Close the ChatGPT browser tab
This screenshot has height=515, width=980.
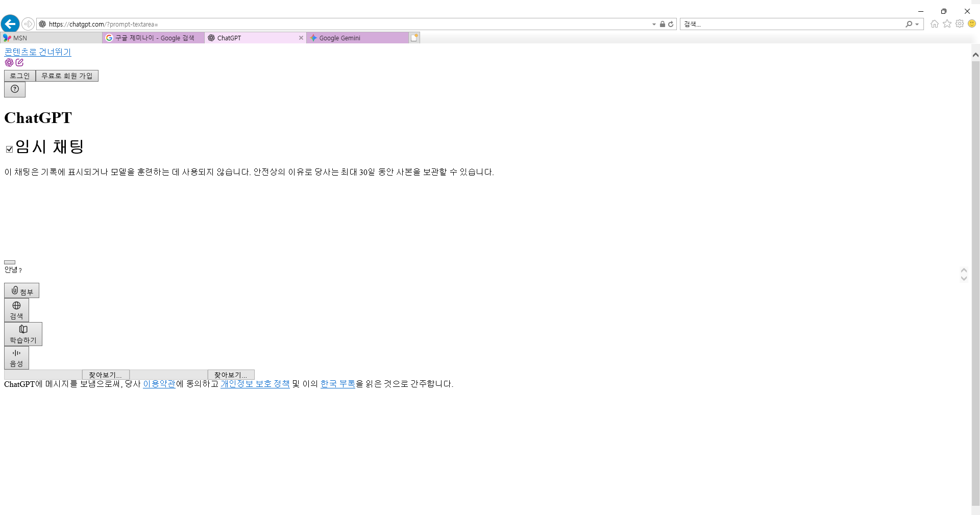pos(301,38)
